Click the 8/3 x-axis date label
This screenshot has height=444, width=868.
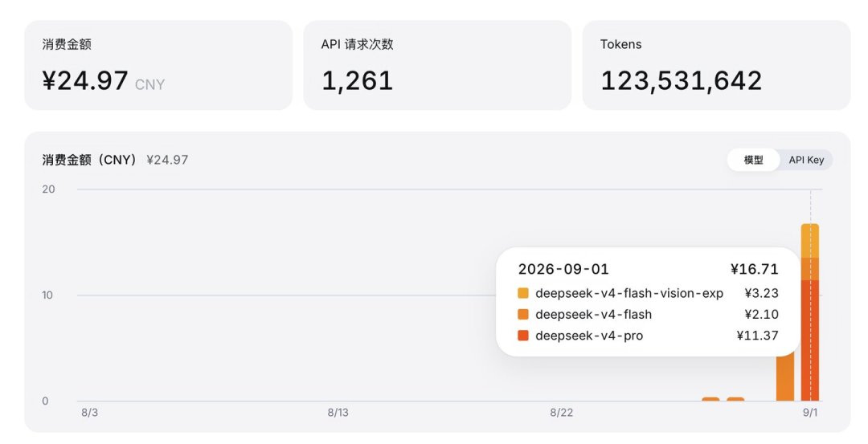(89, 413)
